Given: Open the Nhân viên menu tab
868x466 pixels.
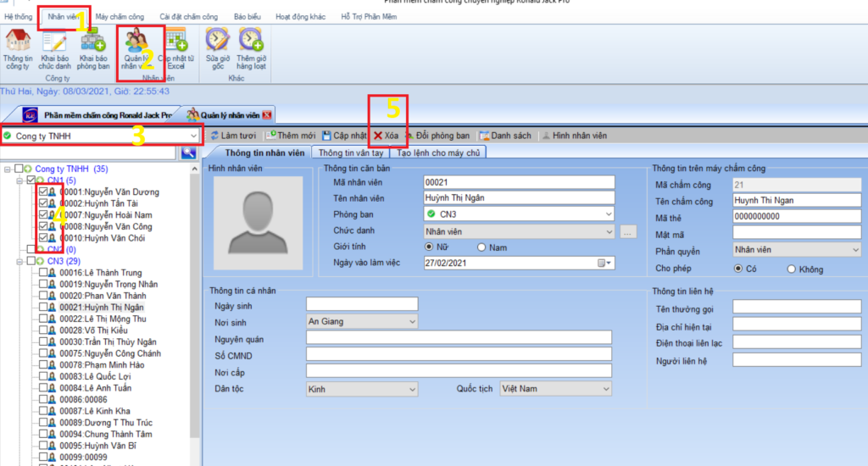Looking at the screenshot, I should 63,17.
